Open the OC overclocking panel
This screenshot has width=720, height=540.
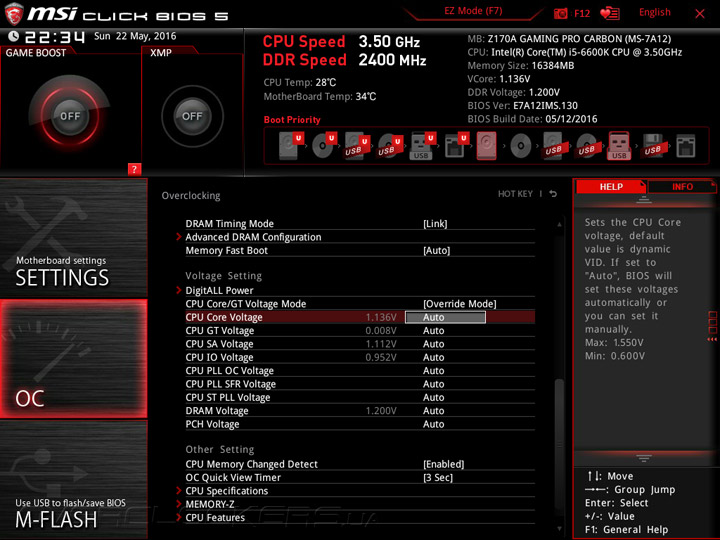coord(73,359)
